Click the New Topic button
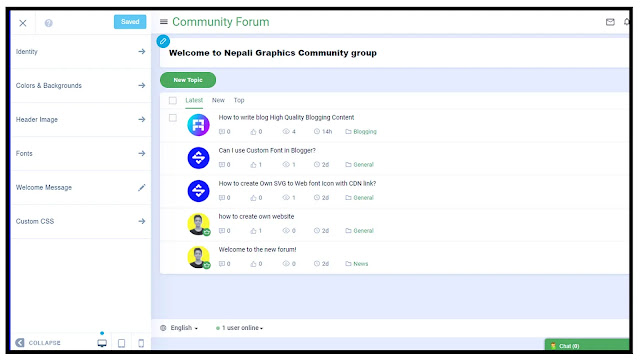 coord(188,80)
